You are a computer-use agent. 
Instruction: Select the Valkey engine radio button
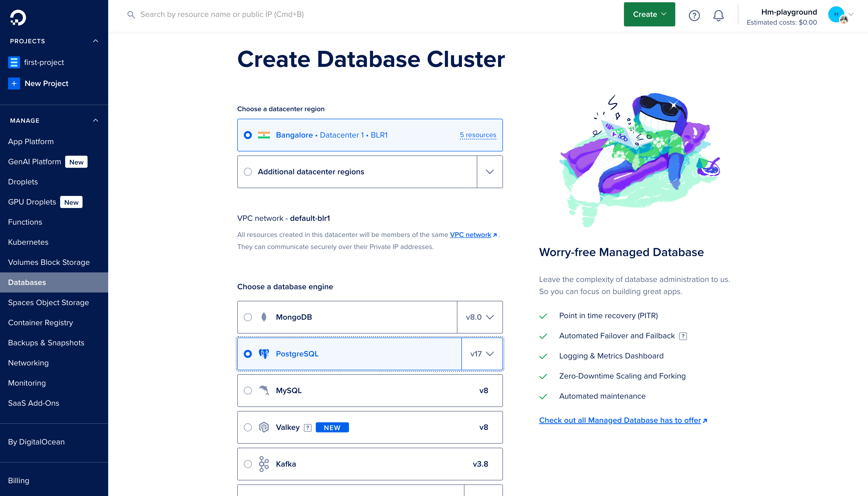pos(248,427)
